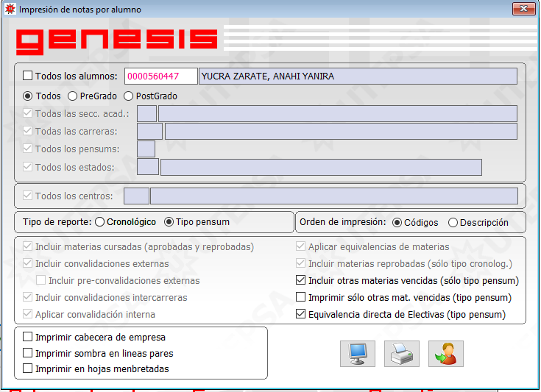Select Descripción print order

(x=453, y=223)
